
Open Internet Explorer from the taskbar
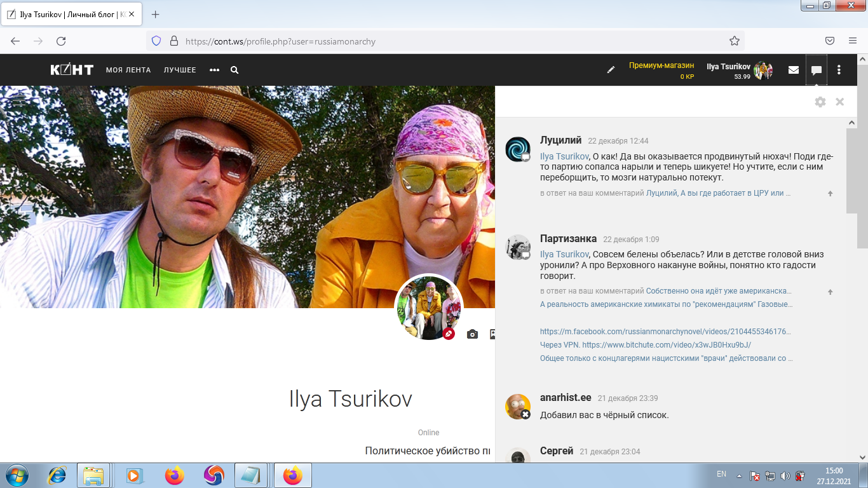(x=57, y=475)
